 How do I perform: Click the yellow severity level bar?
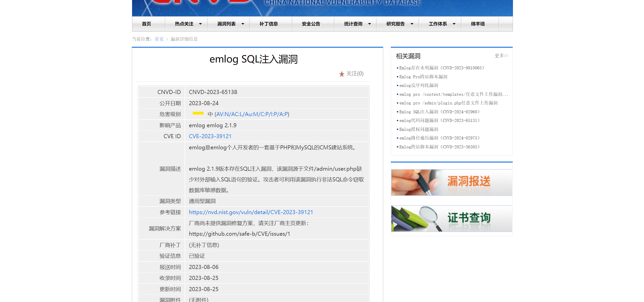(x=198, y=114)
